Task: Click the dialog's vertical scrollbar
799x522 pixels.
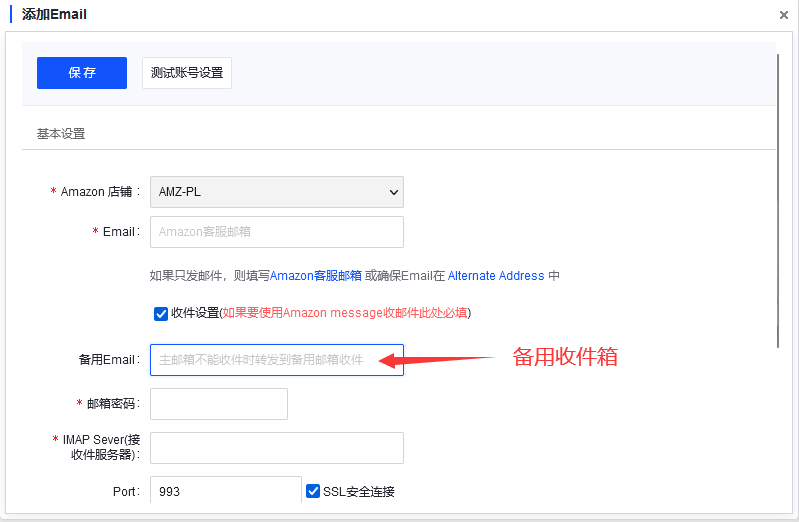Action: tap(778, 201)
